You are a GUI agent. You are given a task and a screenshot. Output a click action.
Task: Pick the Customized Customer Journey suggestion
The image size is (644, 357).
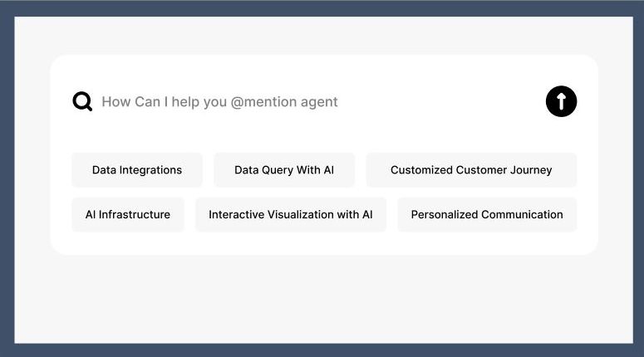coord(471,170)
